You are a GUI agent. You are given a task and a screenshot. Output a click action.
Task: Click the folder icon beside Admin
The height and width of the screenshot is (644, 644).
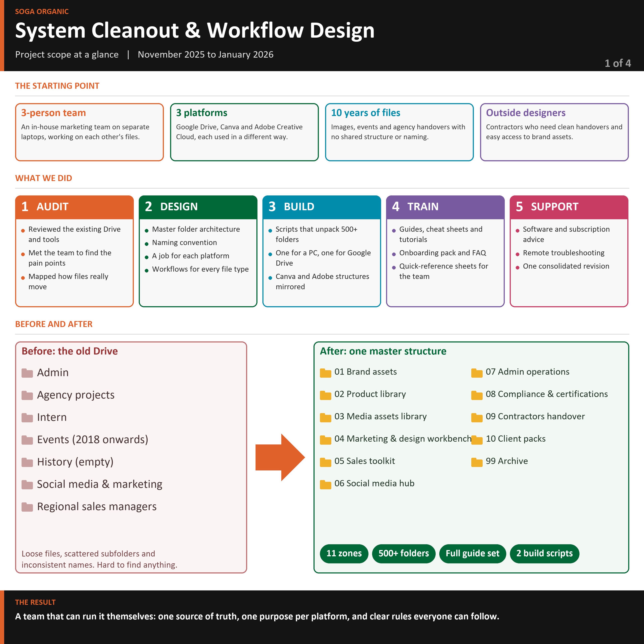(x=27, y=373)
